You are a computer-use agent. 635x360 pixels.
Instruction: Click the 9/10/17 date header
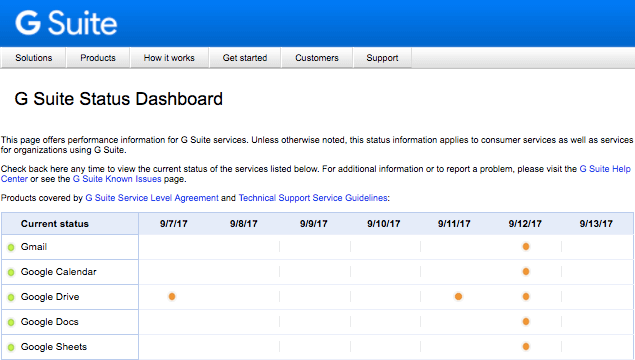tap(384, 224)
